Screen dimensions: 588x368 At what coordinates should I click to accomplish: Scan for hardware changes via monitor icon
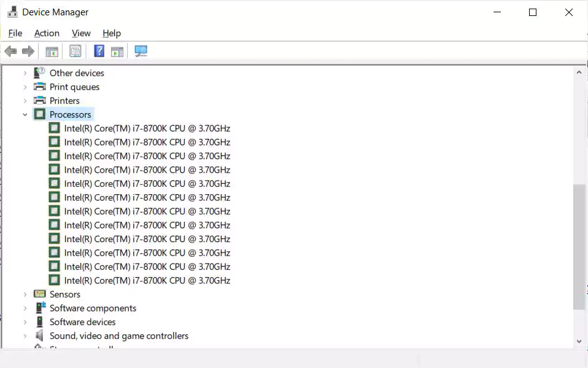pos(141,51)
